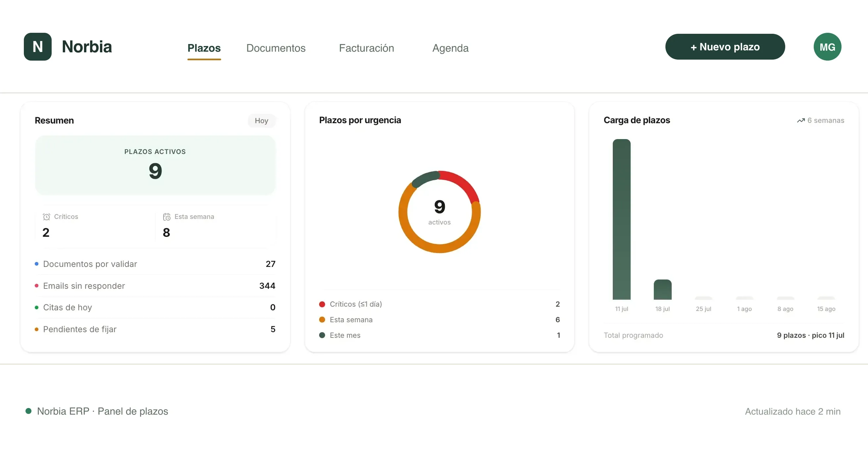Open the Emails sin responder row
This screenshot has height=457, width=868.
[155, 286]
